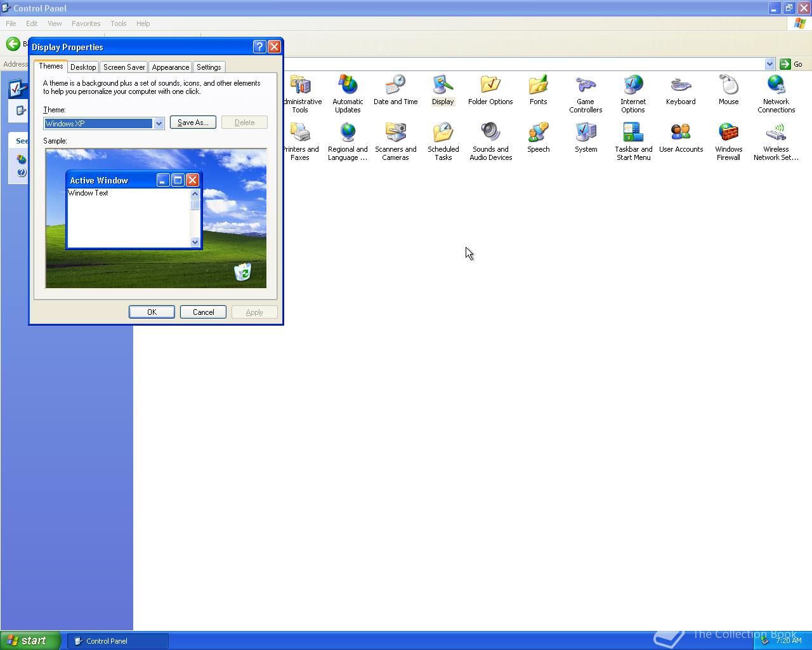812x650 pixels.
Task: Click the theme sample preview image
Action: click(156, 218)
